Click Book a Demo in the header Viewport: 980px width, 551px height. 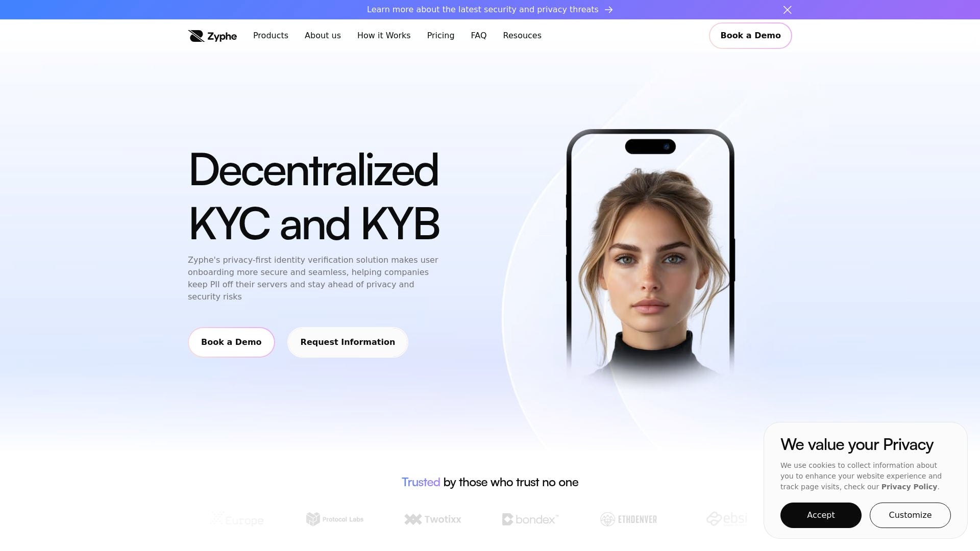750,36
